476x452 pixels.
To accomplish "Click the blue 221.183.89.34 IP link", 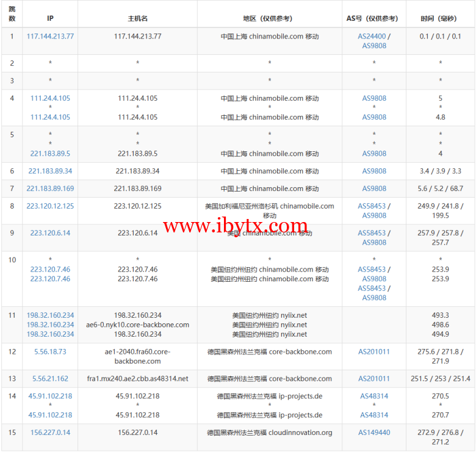I will pos(50,171).
